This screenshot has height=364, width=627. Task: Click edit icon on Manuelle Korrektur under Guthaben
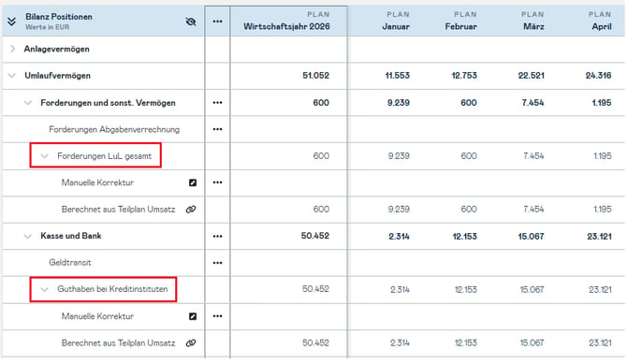(x=193, y=316)
